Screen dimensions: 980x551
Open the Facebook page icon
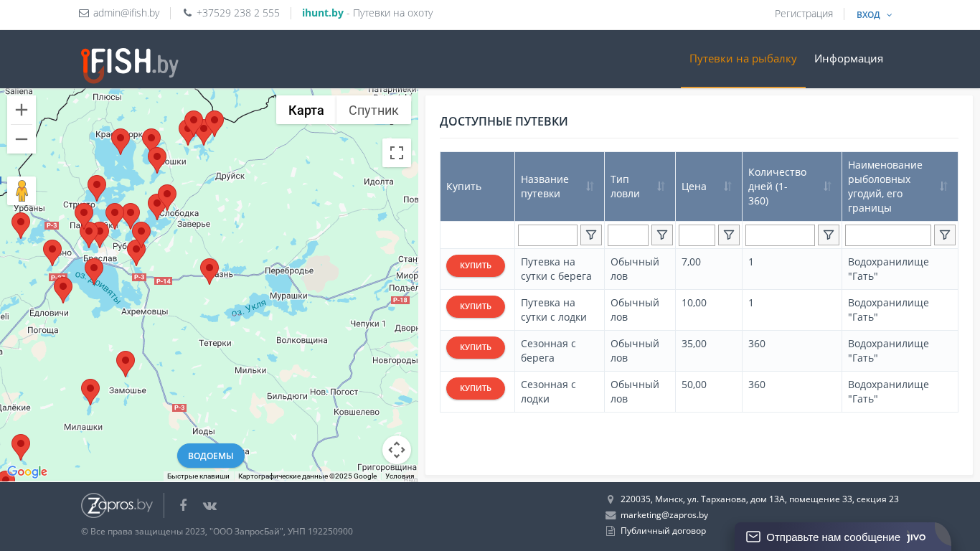tap(183, 505)
